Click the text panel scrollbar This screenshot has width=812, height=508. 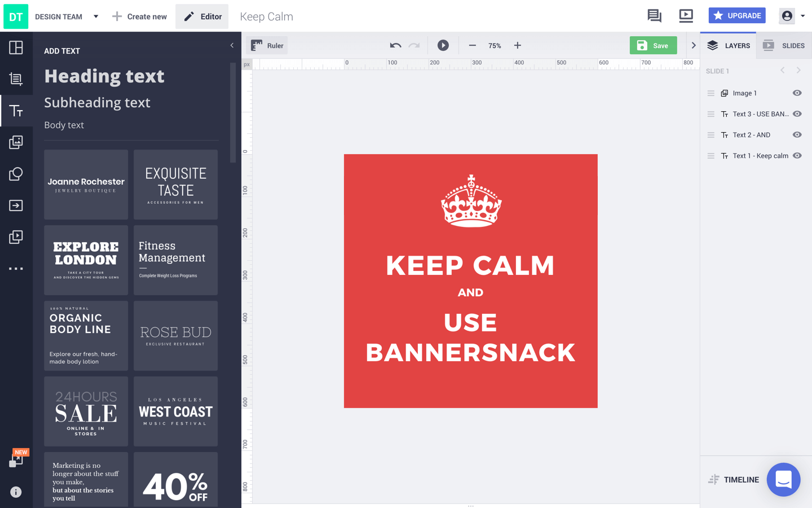click(x=233, y=113)
